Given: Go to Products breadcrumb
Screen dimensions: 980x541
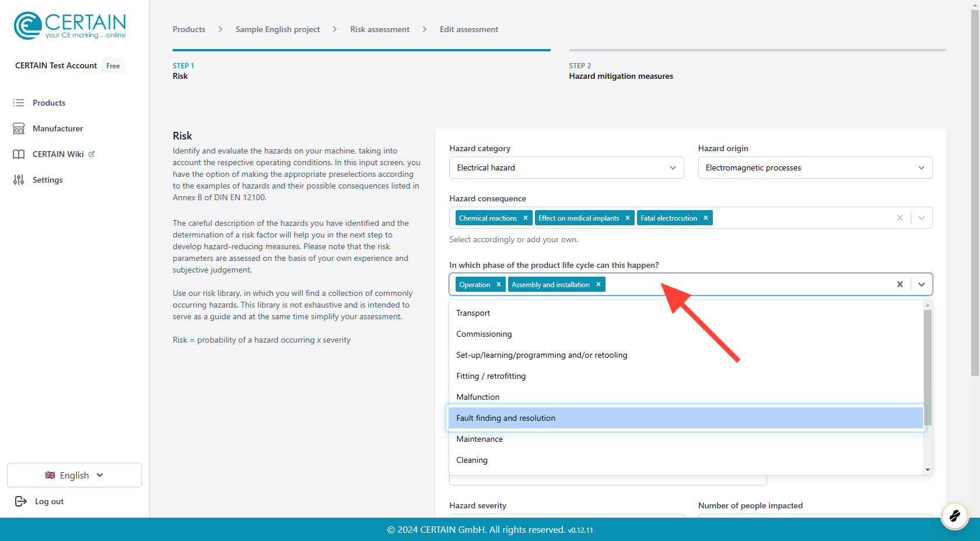Looking at the screenshot, I should point(189,29).
